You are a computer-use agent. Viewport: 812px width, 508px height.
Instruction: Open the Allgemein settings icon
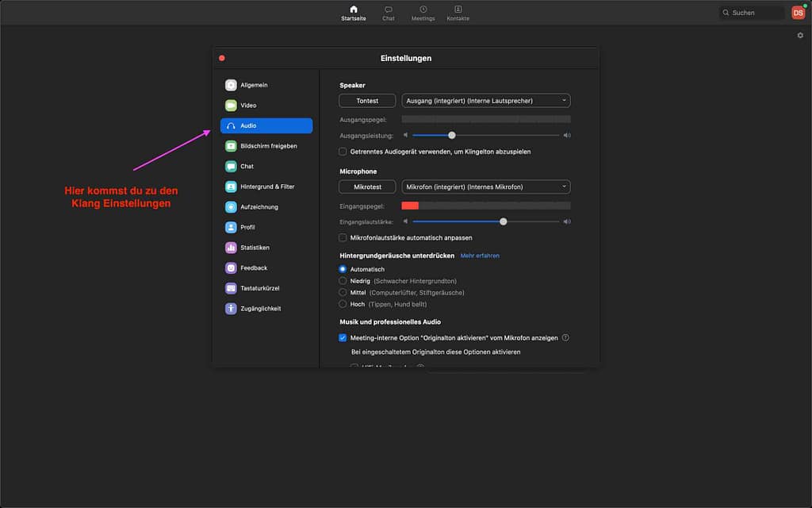231,85
